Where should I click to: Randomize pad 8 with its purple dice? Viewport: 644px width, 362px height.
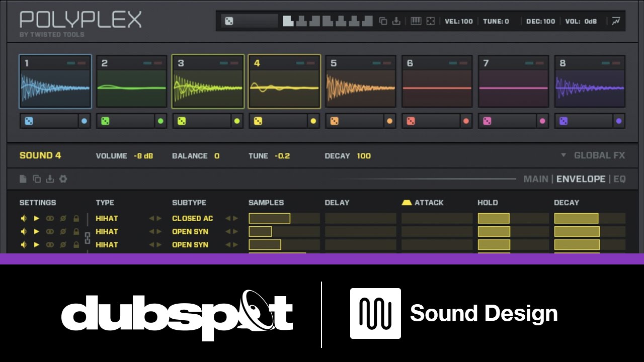564,121
